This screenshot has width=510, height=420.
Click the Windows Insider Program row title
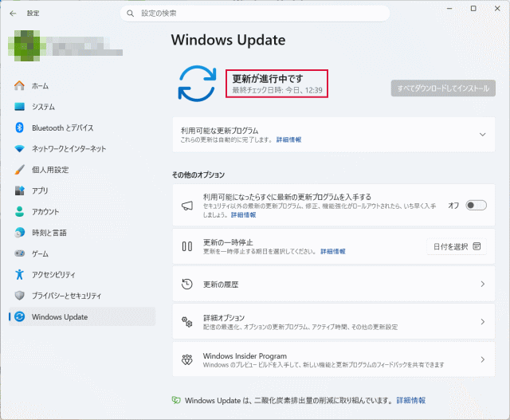tap(245, 355)
